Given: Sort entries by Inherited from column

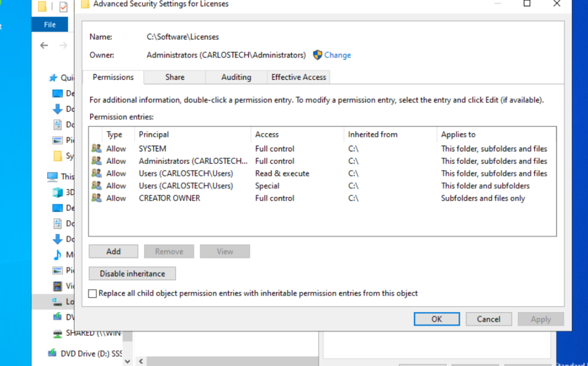Looking at the screenshot, I should 373,134.
